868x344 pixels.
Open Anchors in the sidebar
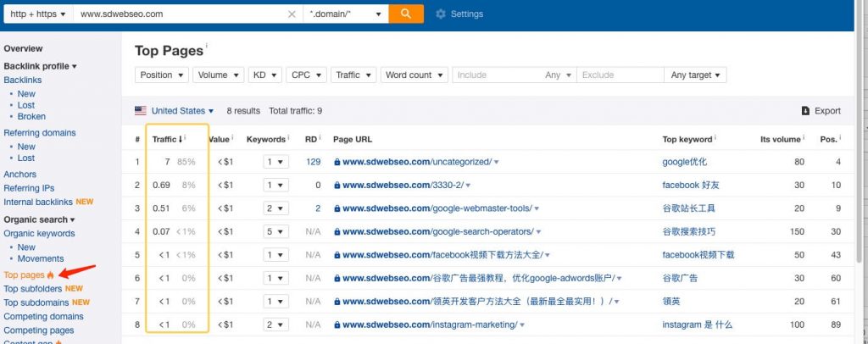pyautogui.click(x=20, y=175)
